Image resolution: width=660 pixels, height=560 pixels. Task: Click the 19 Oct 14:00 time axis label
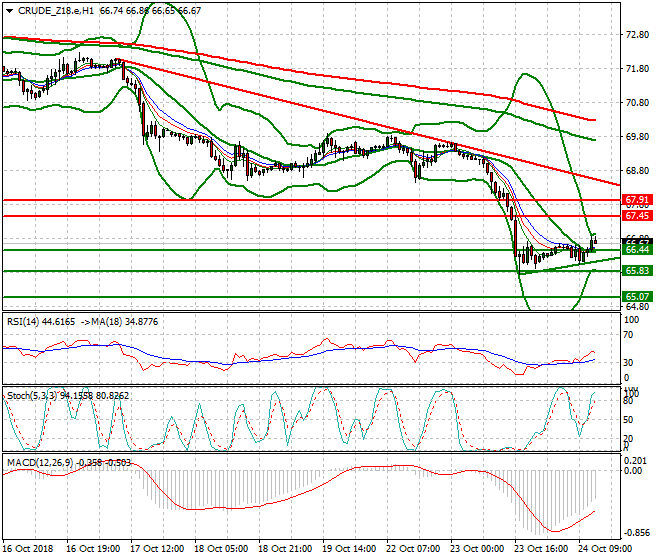[x=349, y=549]
